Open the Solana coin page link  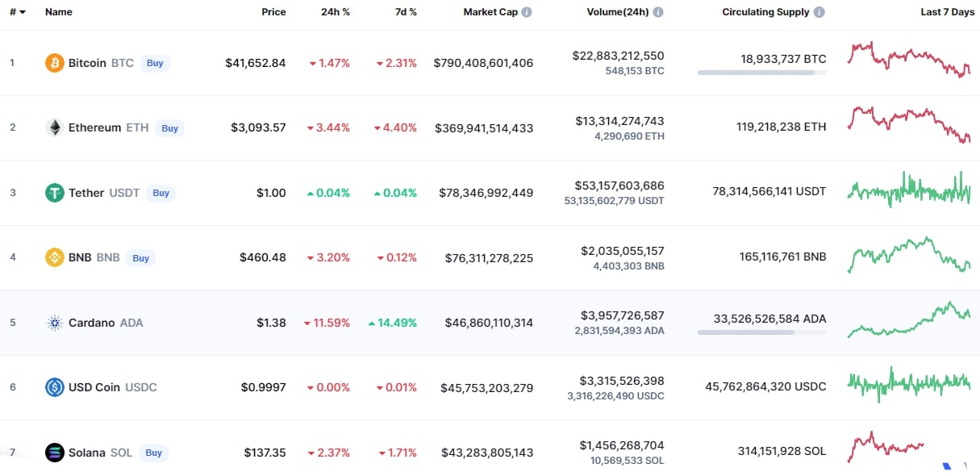tap(86, 453)
